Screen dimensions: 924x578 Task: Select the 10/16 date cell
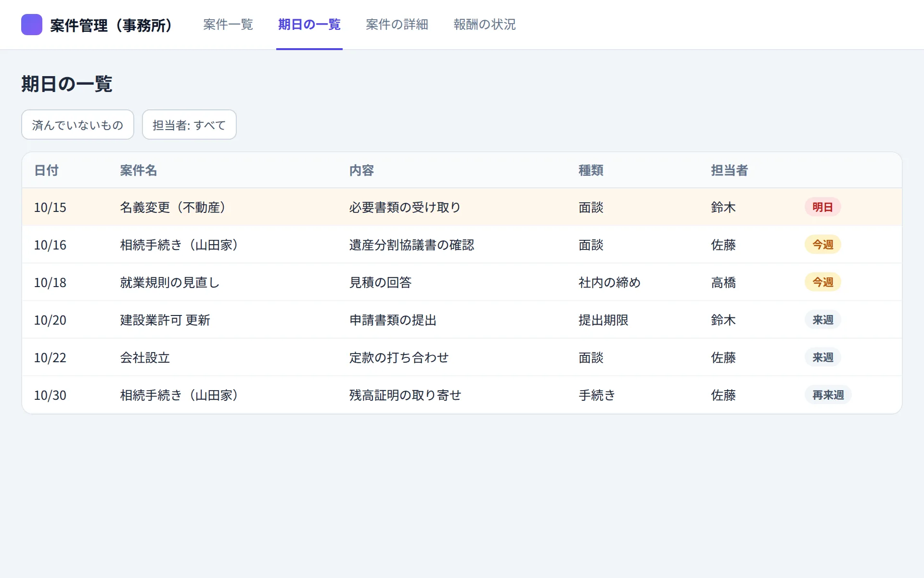(x=50, y=245)
